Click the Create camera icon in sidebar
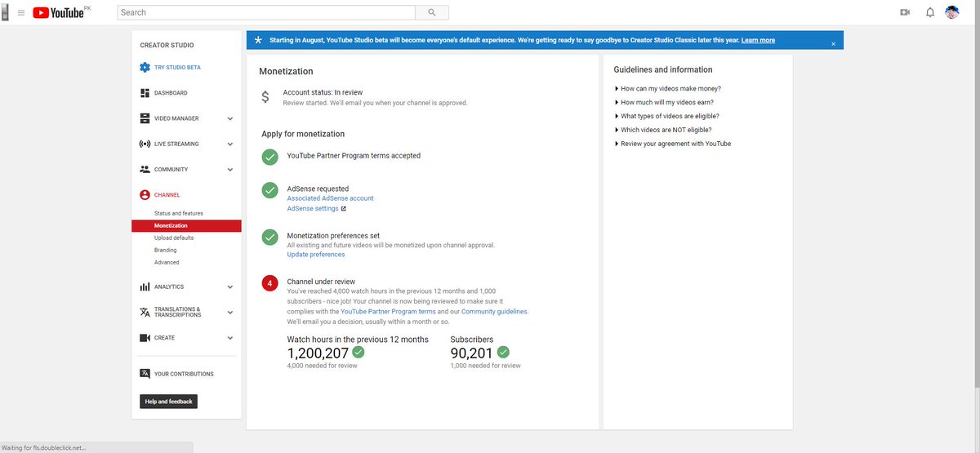 [x=145, y=338]
